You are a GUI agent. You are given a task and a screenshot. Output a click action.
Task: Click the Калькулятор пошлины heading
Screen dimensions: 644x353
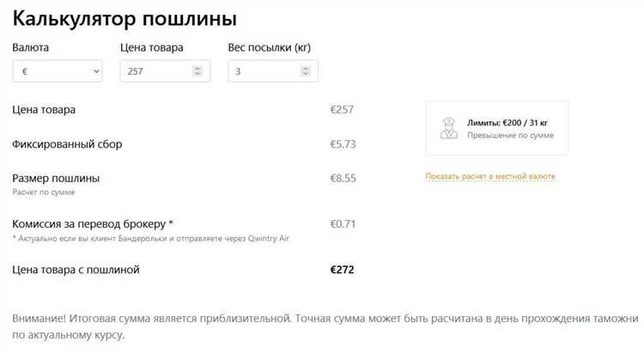point(125,18)
